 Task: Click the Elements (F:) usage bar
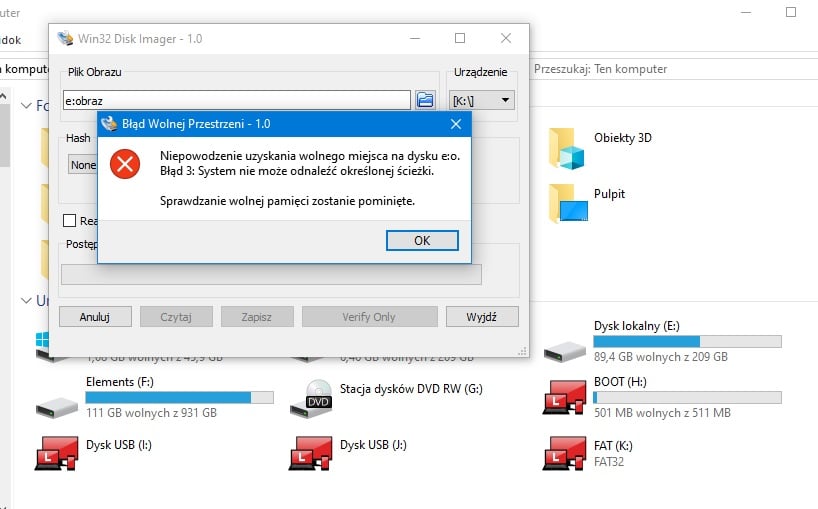179,397
